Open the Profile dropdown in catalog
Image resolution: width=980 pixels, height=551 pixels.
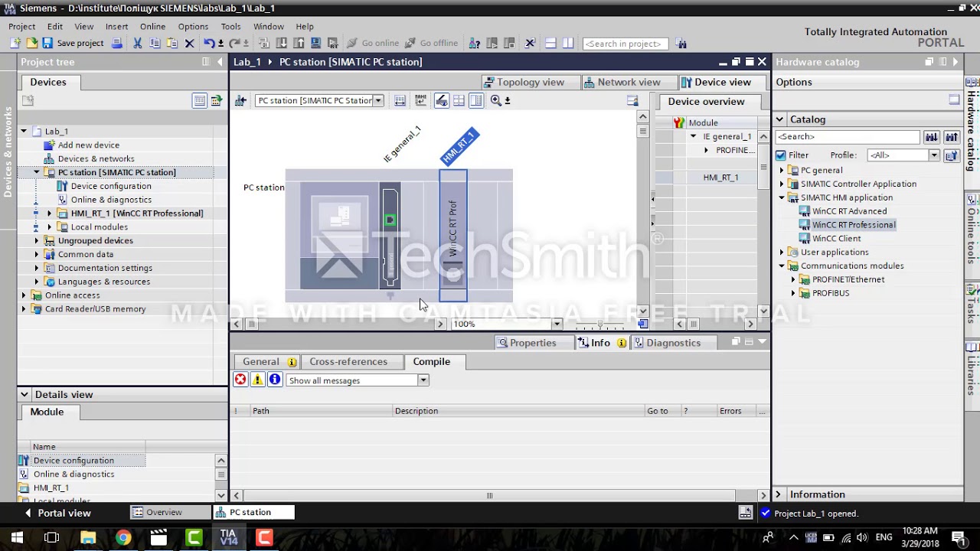(x=933, y=155)
